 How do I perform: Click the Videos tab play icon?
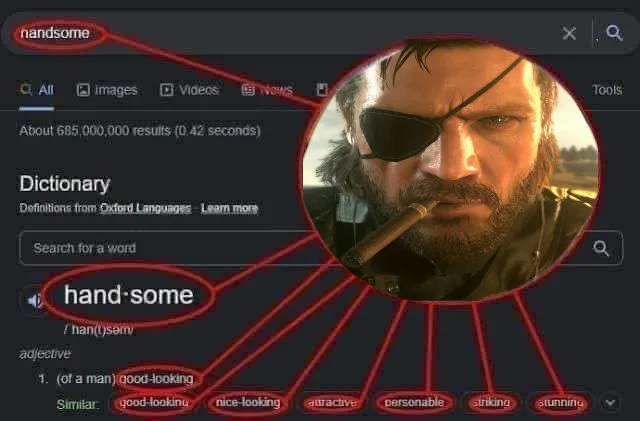[x=167, y=89]
